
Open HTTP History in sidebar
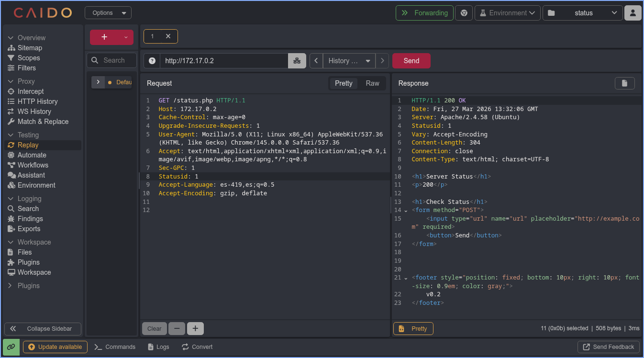tap(37, 101)
